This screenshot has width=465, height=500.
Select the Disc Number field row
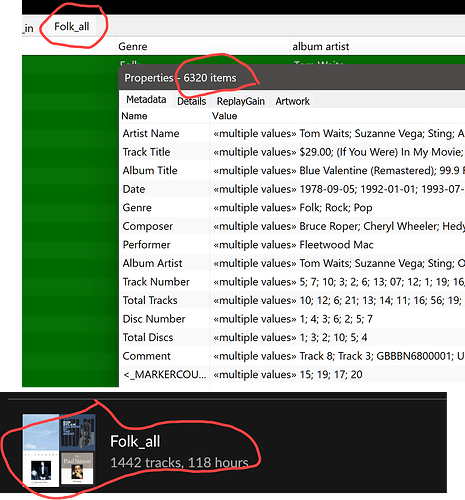pos(292,319)
